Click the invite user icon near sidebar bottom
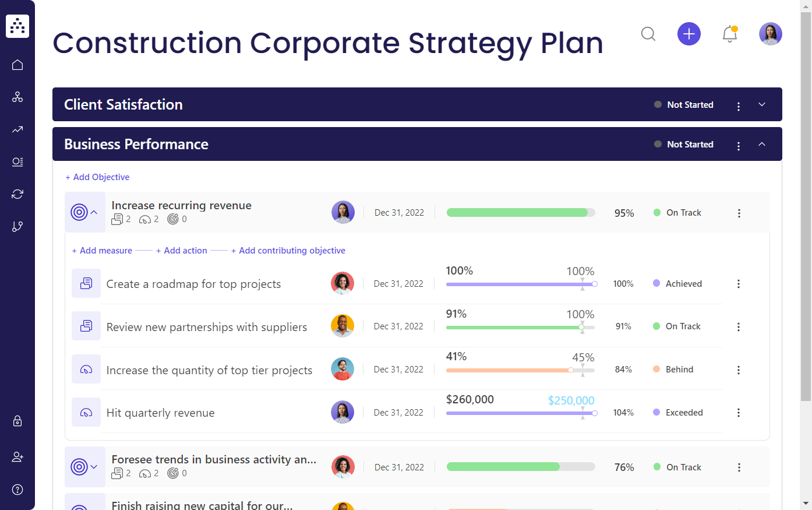The image size is (812, 510). pos(17,456)
